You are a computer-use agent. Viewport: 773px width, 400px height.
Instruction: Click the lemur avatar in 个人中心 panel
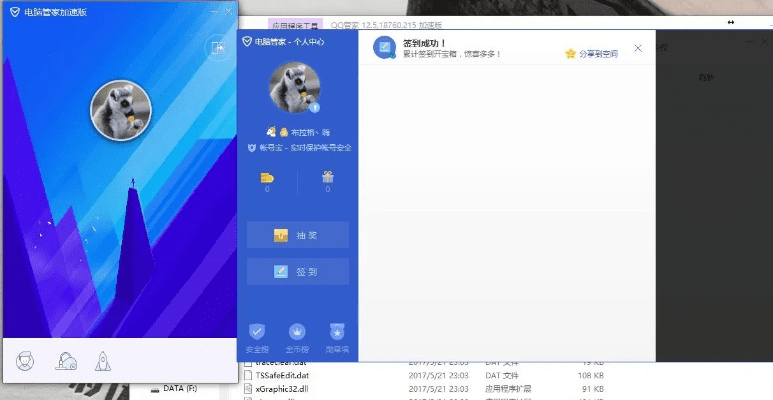tap(295, 88)
